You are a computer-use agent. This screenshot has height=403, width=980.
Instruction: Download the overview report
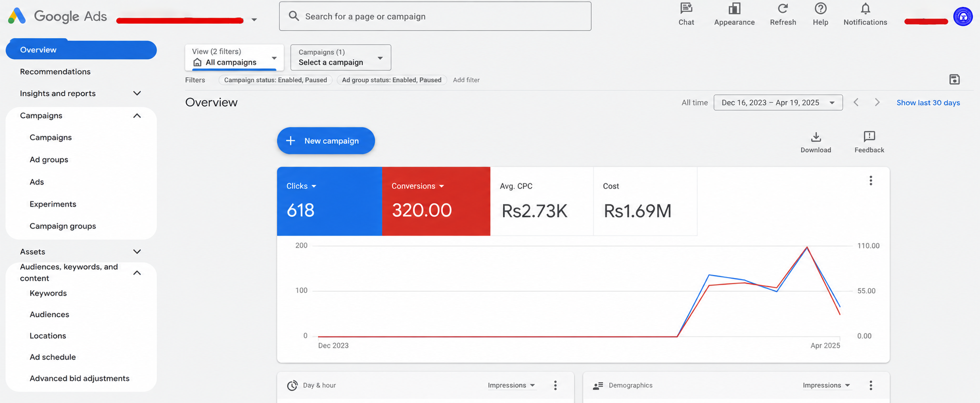816,142
